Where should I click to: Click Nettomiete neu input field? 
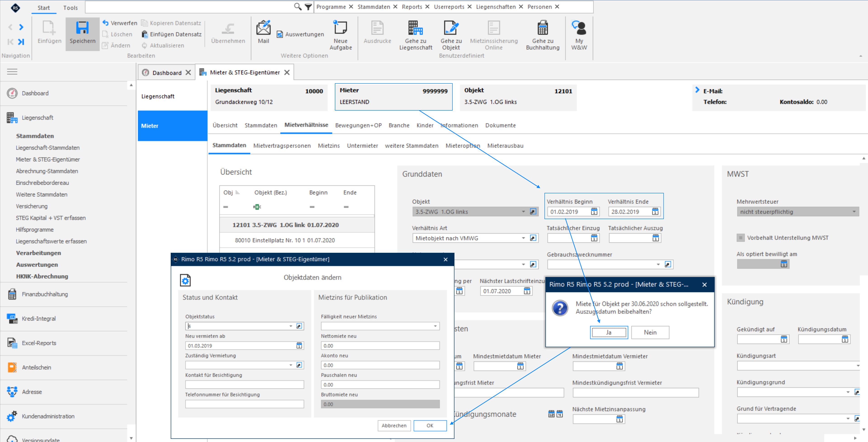(380, 346)
